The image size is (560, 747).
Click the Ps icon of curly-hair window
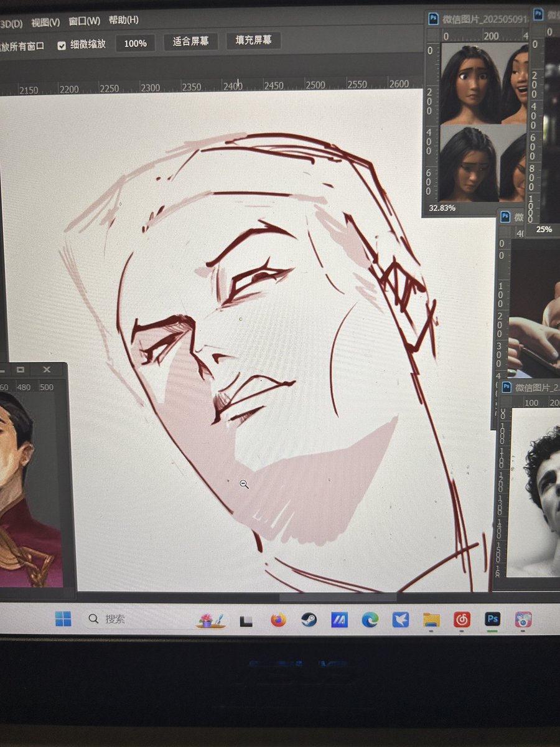point(506,388)
